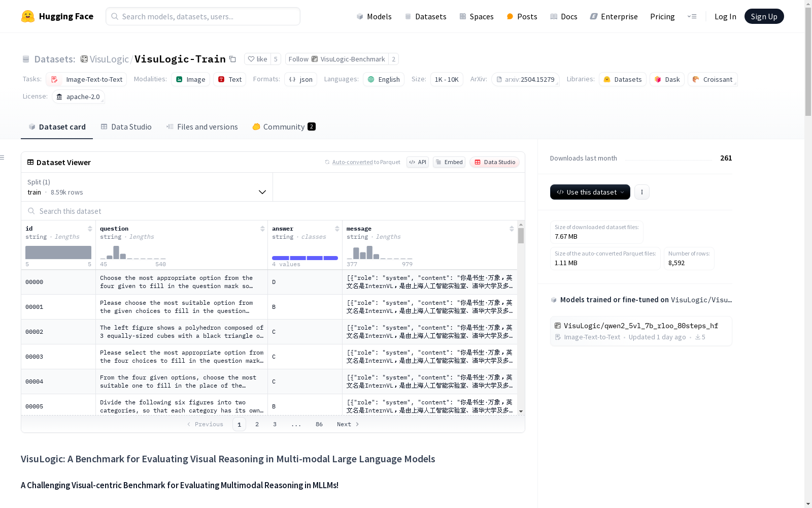Image resolution: width=812 pixels, height=508 pixels.
Task: Select the answer cell of row 00001
Action: click(x=305, y=307)
